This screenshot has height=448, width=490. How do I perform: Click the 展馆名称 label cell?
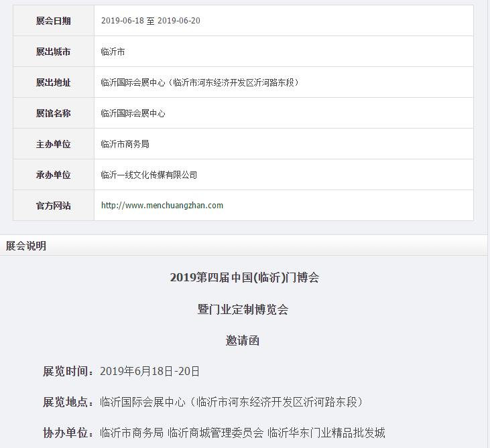tap(54, 113)
